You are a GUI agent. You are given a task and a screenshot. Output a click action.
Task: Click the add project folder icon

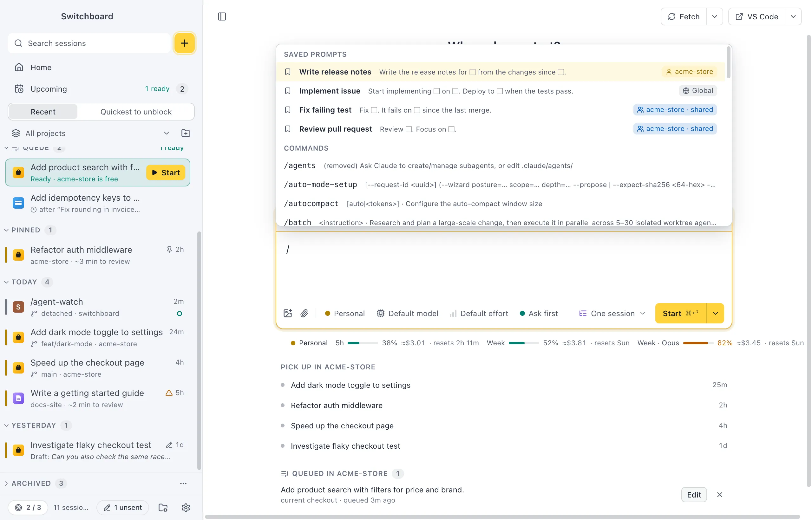[186, 133]
